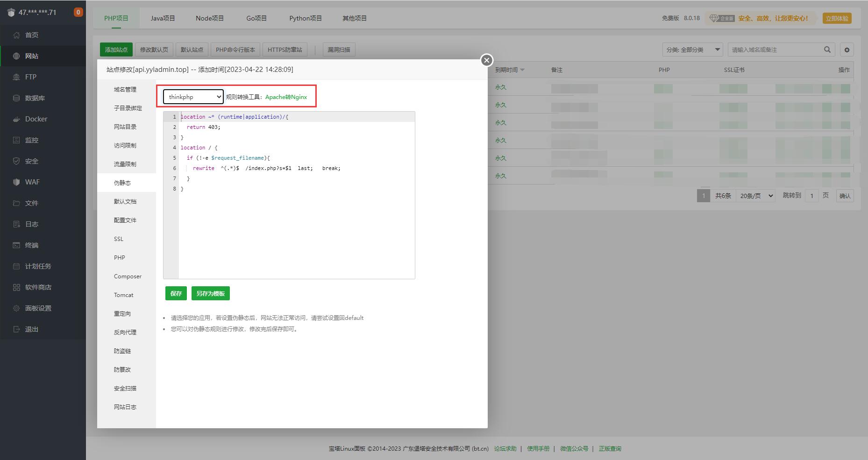Click the 另存为模板 button
Screen dimensions: 868x460
[x=210, y=293]
